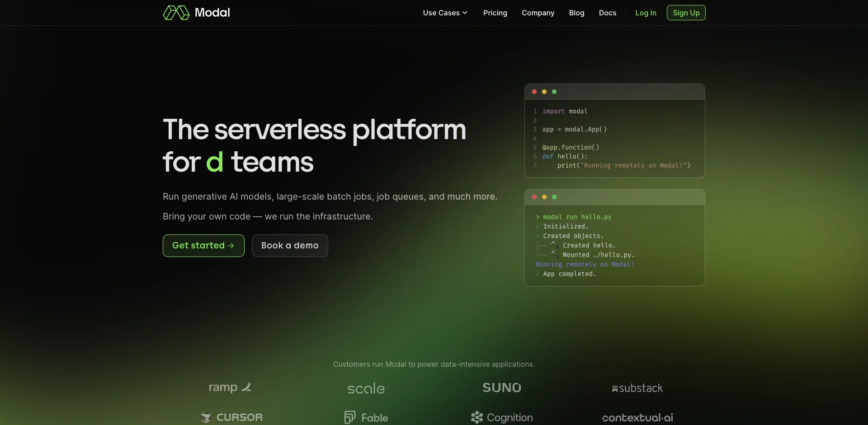This screenshot has height=425, width=868.
Task: Click 'modal run hello.py' terminal command
Action: tap(577, 217)
